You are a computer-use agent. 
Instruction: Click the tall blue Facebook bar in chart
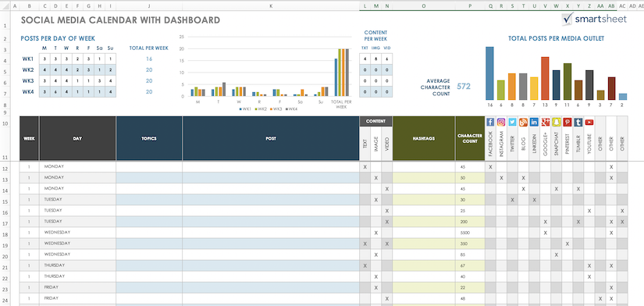point(489,73)
